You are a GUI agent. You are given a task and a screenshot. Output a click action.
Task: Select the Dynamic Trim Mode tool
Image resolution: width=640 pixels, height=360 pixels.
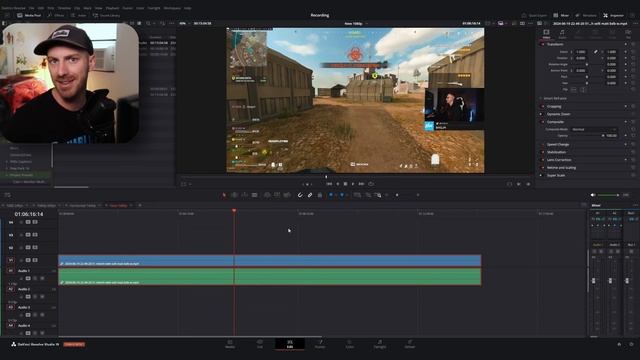(x=244, y=195)
